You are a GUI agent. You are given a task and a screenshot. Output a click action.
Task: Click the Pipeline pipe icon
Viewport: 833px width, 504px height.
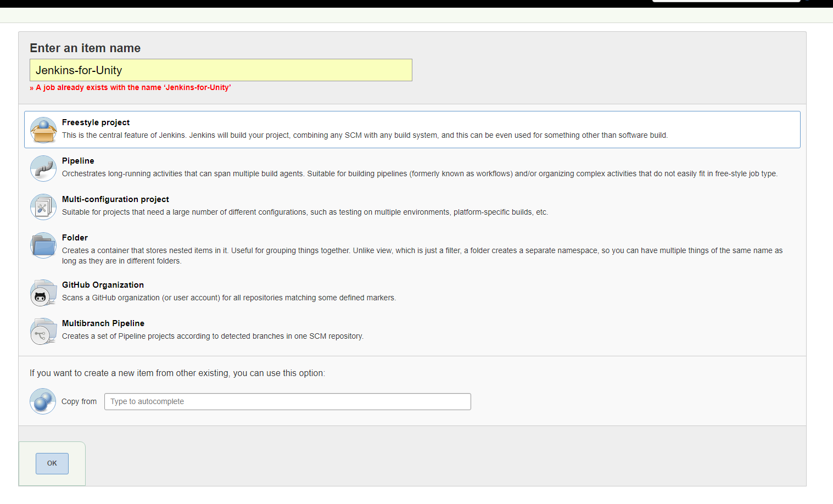click(43, 169)
